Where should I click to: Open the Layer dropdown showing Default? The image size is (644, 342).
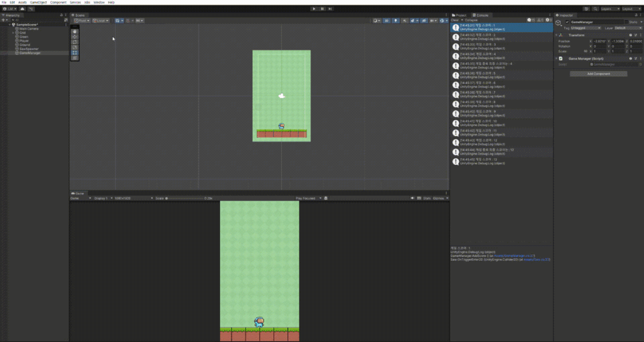coord(629,28)
